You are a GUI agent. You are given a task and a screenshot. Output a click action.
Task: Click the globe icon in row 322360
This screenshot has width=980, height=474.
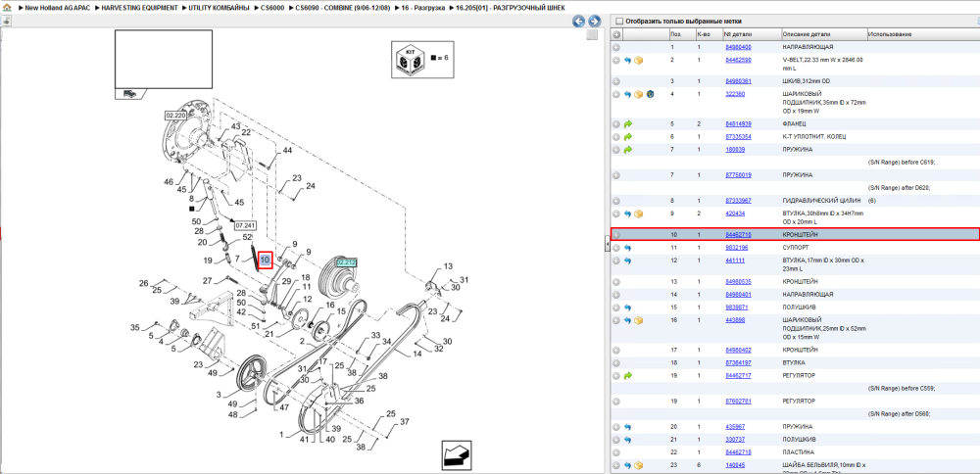(650, 94)
